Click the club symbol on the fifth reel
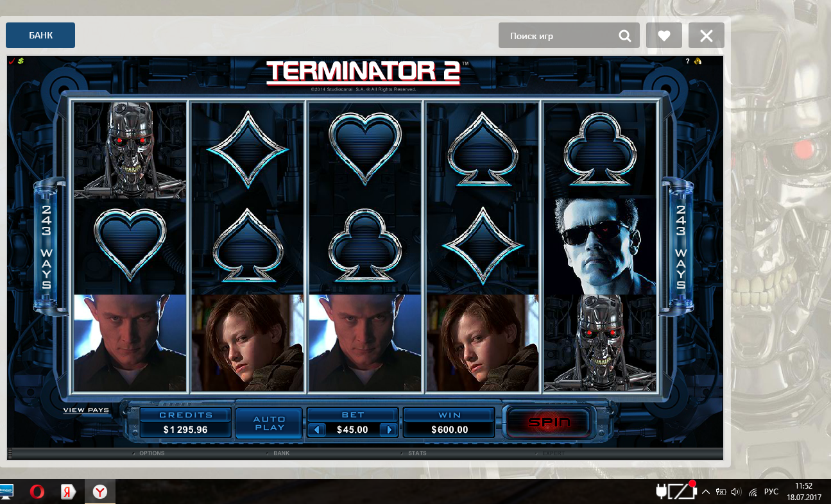This screenshot has width=831, height=504. 599,149
